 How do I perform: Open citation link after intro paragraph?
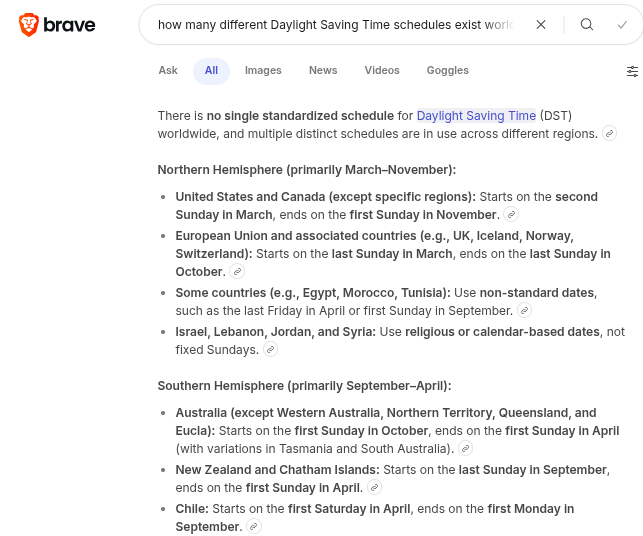coord(609,134)
